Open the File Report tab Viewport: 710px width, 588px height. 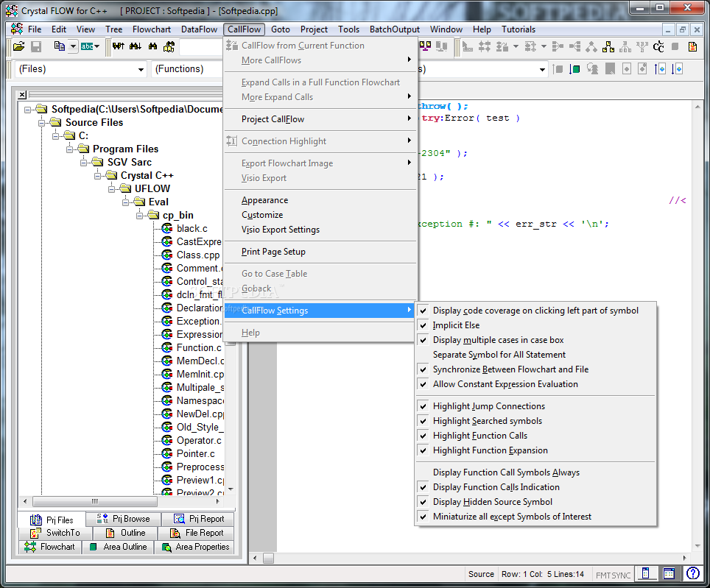pos(197,533)
